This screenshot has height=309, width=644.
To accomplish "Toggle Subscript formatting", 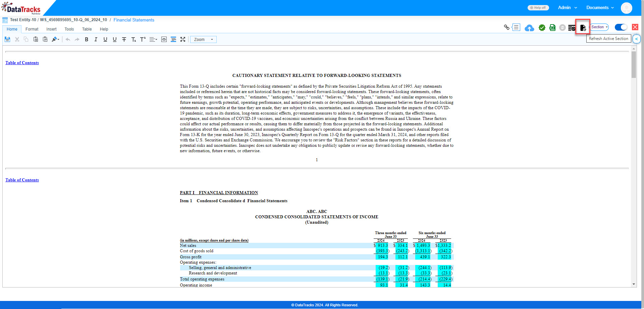I will click(x=133, y=40).
